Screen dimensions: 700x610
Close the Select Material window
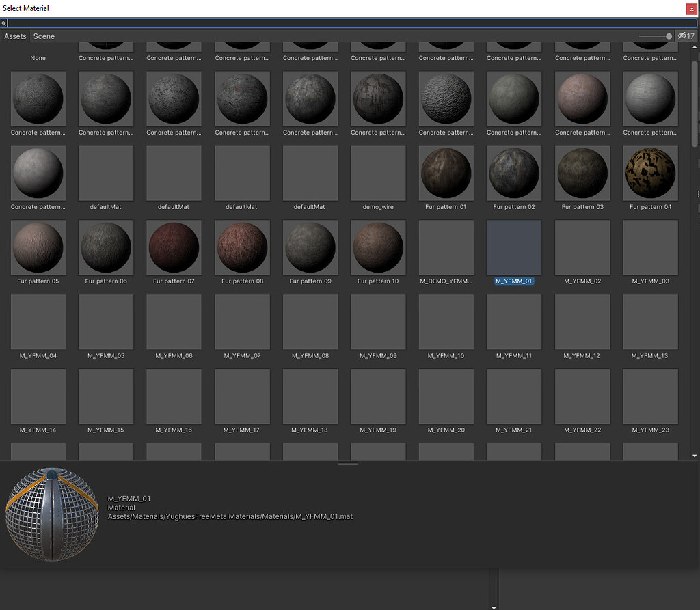coord(691,8)
